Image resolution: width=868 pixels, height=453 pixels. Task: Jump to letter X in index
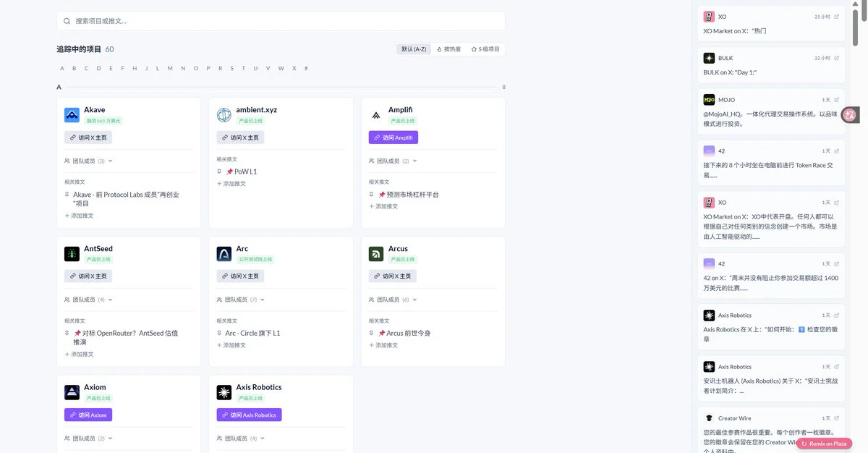pyautogui.click(x=294, y=69)
